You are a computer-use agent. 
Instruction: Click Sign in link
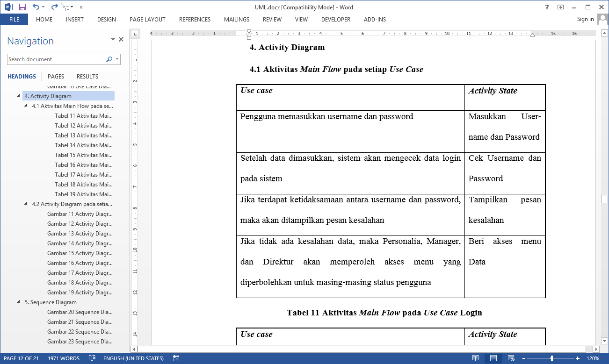pos(585,19)
